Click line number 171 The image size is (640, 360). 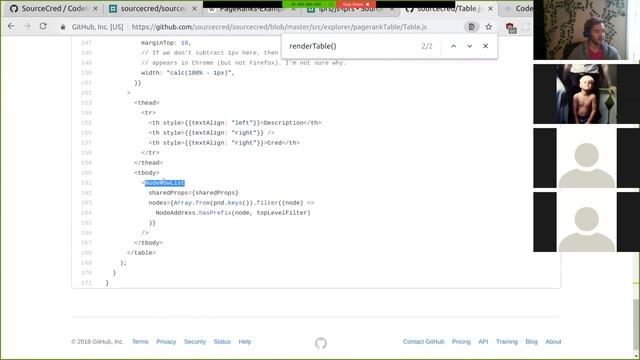coord(87,283)
